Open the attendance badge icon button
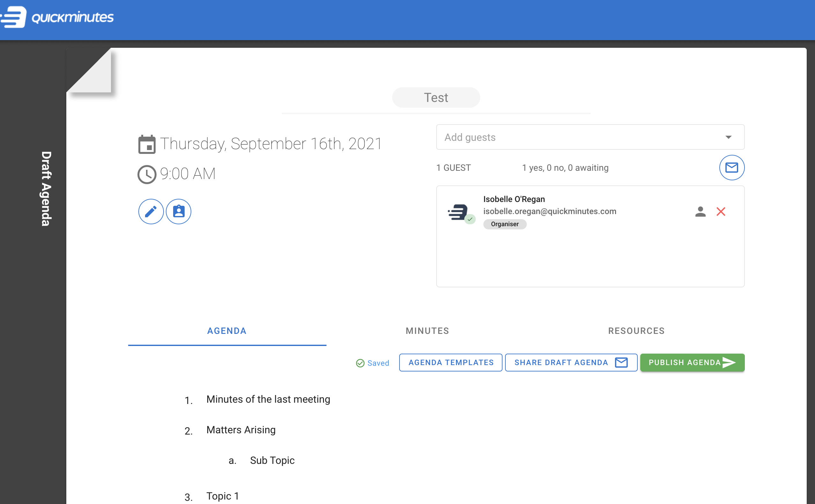 [179, 212]
